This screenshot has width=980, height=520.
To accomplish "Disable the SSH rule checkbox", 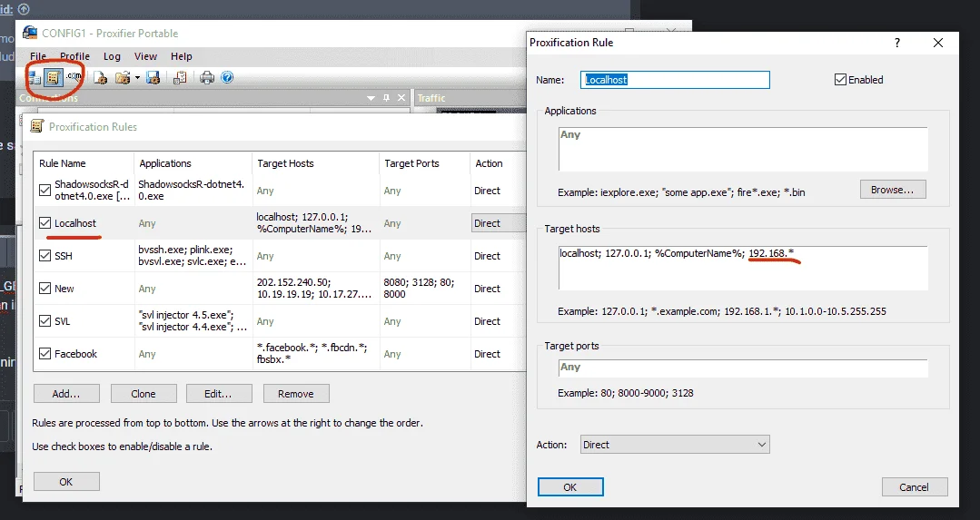I will pyautogui.click(x=45, y=255).
